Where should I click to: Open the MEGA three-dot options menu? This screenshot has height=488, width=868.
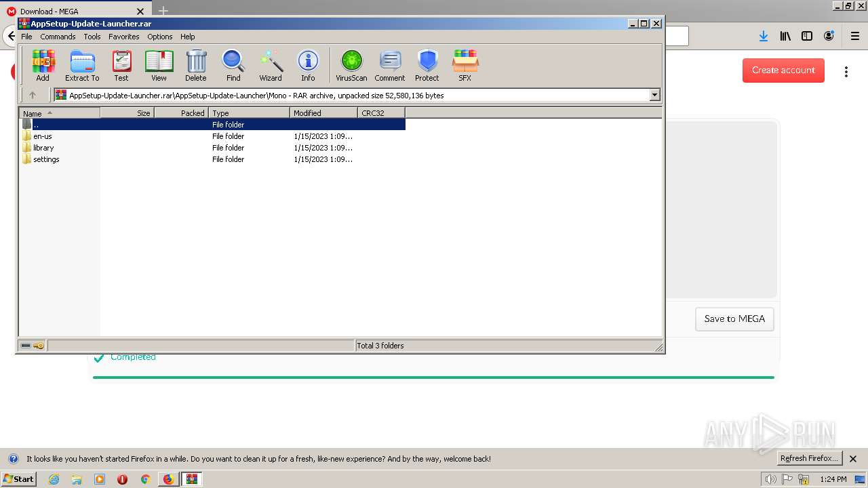pyautogui.click(x=846, y=71)
